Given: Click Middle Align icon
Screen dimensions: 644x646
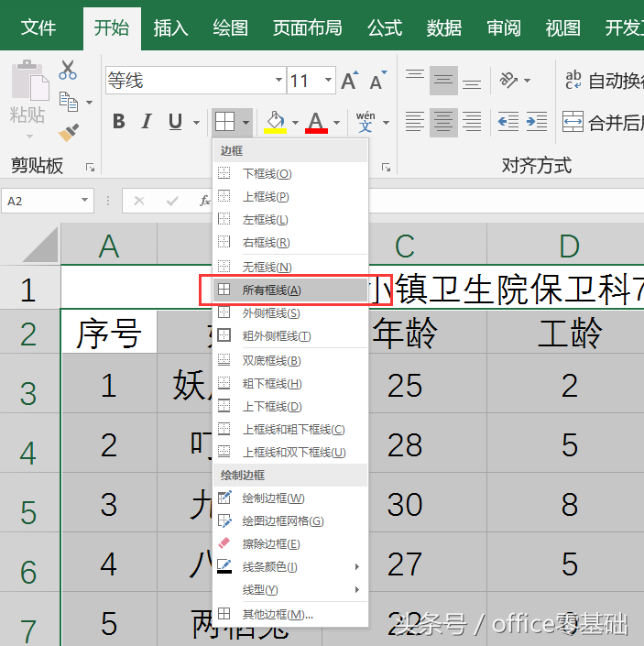Looking at the screenshot, I should [x=443, y=81].
